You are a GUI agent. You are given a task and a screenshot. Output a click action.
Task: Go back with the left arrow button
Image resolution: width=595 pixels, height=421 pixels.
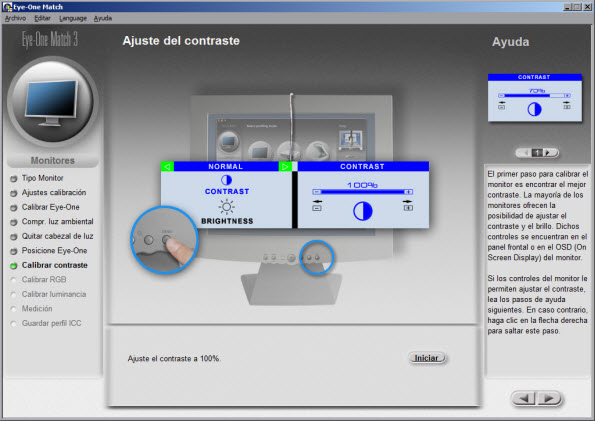[524, 398]
